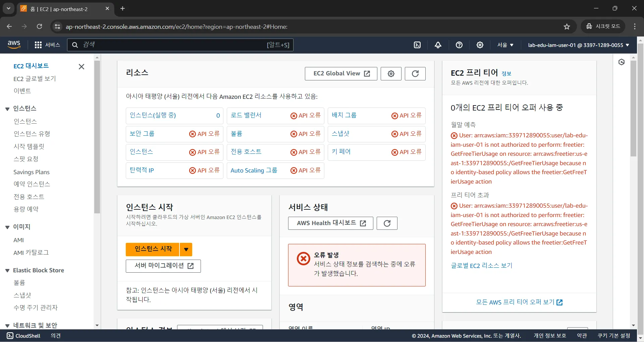This screenshot has width=644, height=342.
Task: Launch CloudShell from top navigation icon
Action: (x=417, y=45)
